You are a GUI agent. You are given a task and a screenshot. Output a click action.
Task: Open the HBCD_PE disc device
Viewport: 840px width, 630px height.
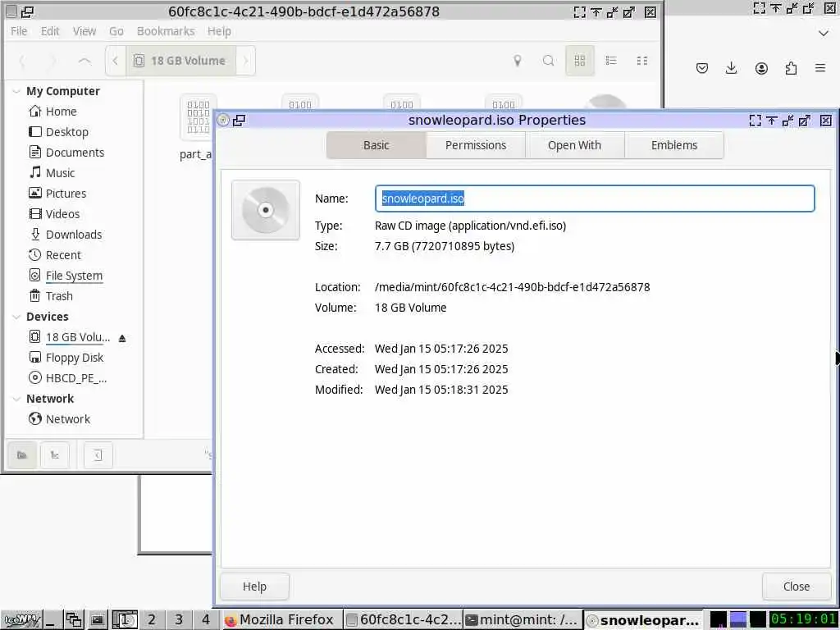tap(67, 377)
